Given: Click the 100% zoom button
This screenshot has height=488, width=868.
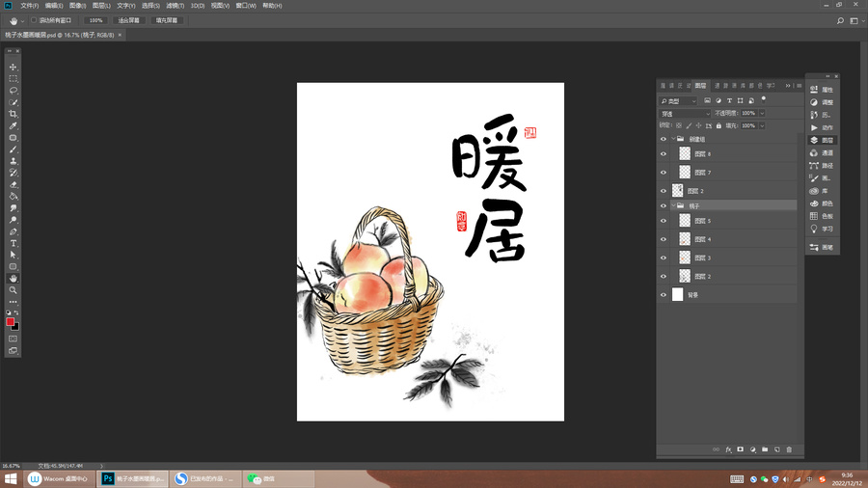Looking at the screenshot, I should pos(95,20).
